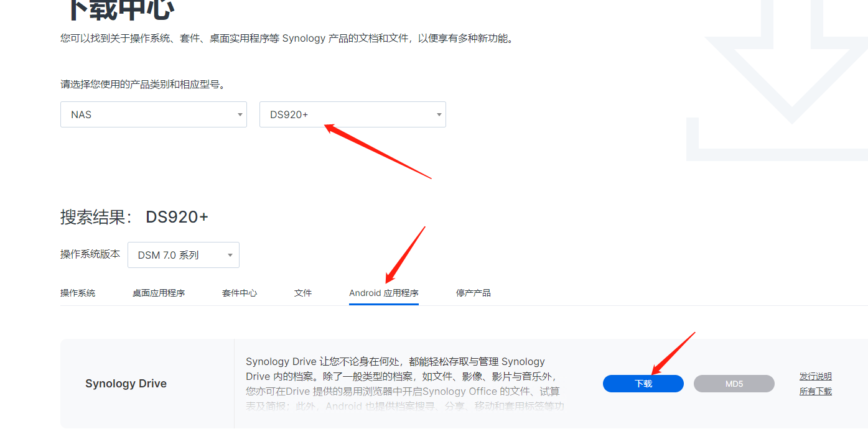The height and width of the screenshot is (434, 868).
Task: Open the 桌面应用程序 tab
Action: [159, 293]
